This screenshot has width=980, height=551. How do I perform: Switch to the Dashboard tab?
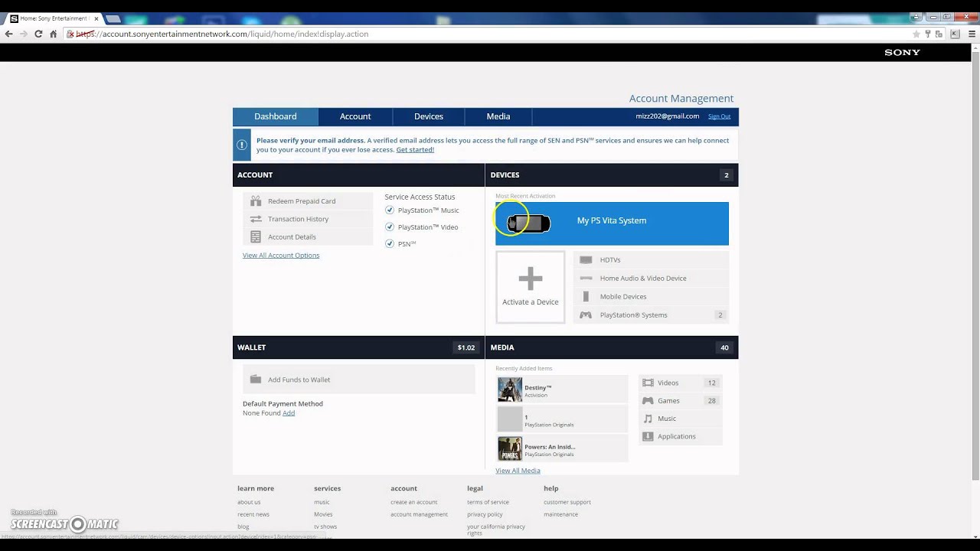[x=276, y=116]
